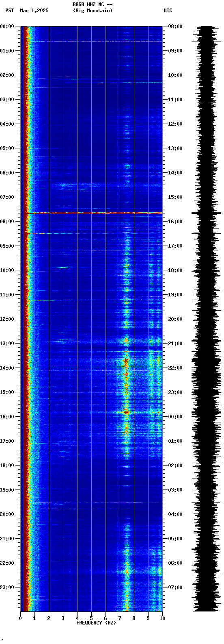Click the frequency axis value 5
The image size is (224, 644).
[91, 618]
